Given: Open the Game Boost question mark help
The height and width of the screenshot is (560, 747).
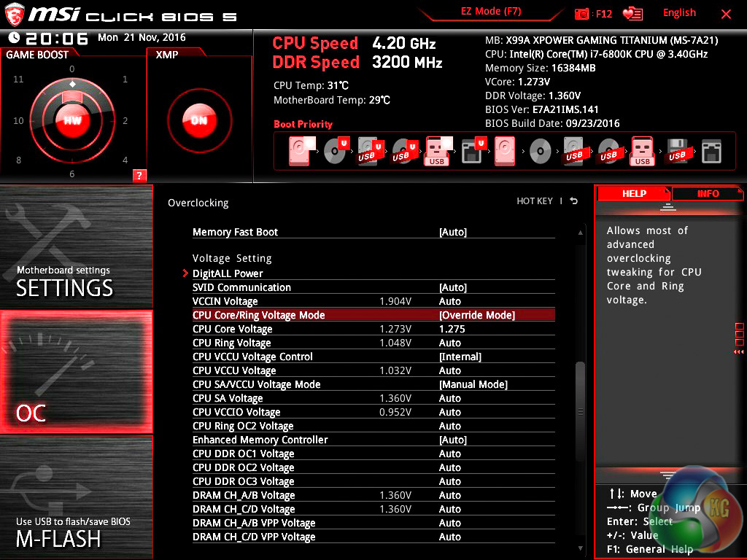Looking at the screenshot, I should 139,175.
